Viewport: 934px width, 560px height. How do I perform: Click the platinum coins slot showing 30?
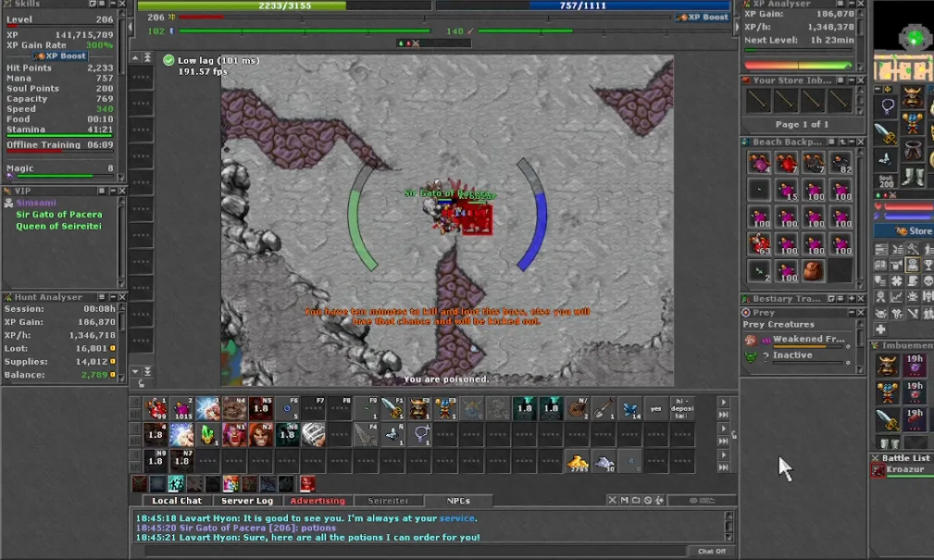[603, 462]
